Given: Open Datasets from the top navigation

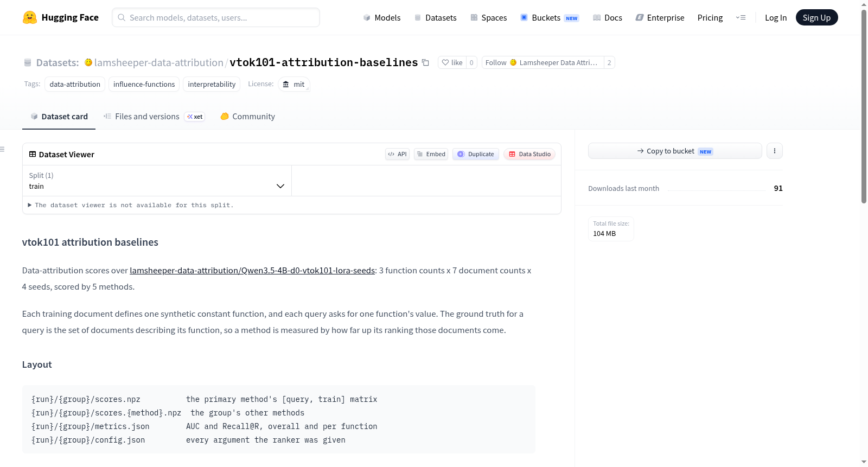Looking at the screenshot, I should pyautogui.click(x=436, y=17).
